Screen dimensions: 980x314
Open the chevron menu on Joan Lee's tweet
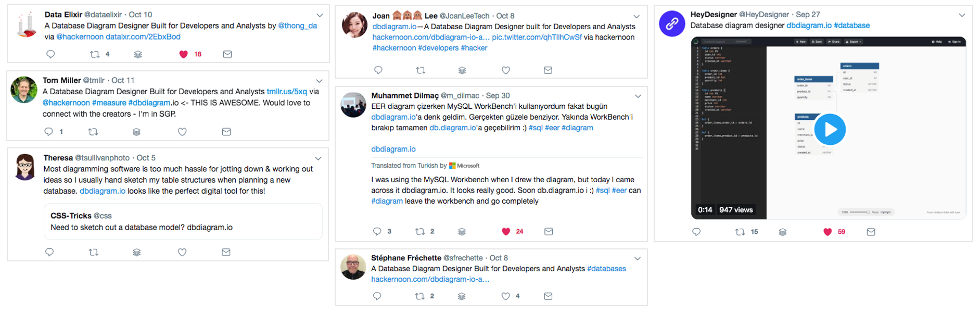637,17
